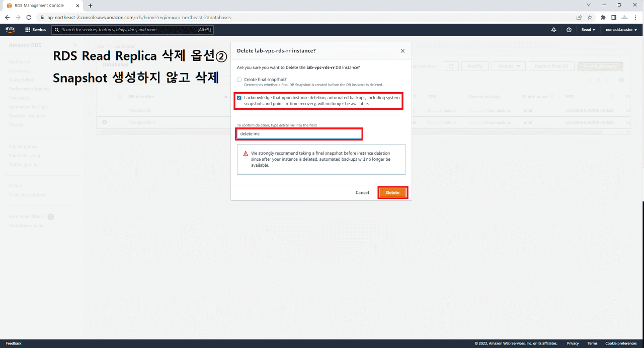644x348 pixels.
Task: Click the delete me confirmation field
Action: pos(299,134)
